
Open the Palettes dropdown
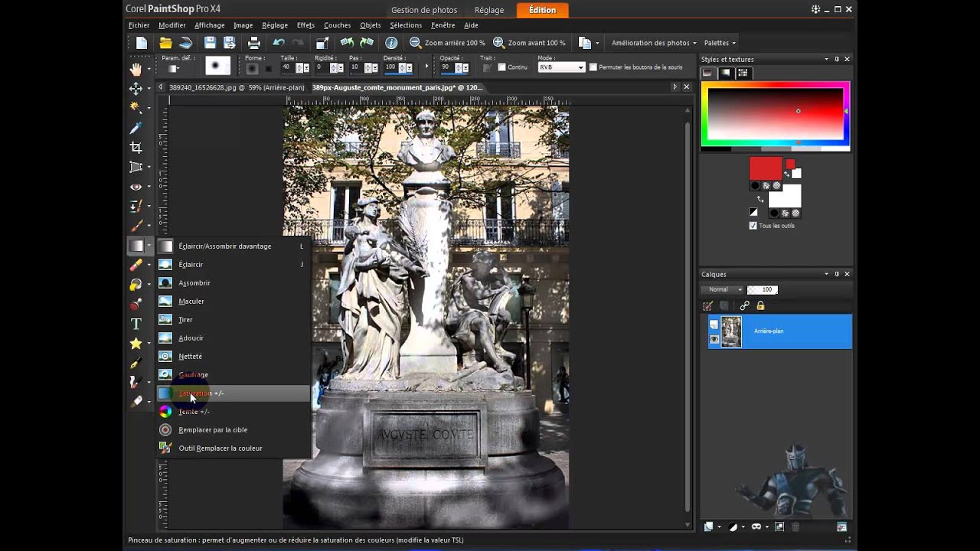(720, 43)
